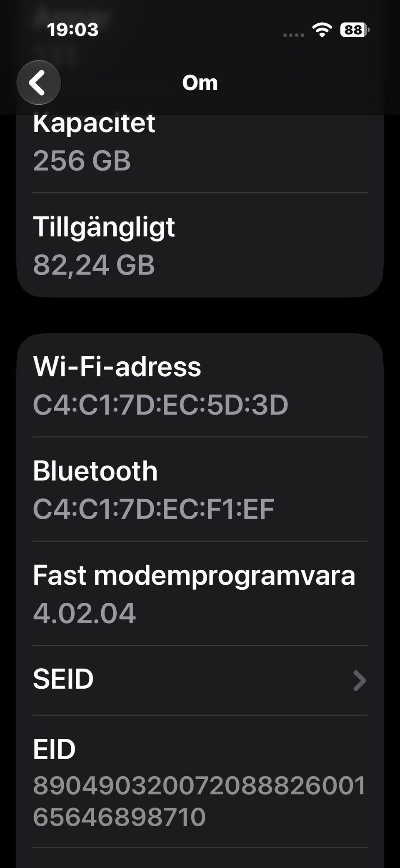The width and height of the screenshot is (400, 868).
Task: Open the SEID row
Action: pos(200,681)
